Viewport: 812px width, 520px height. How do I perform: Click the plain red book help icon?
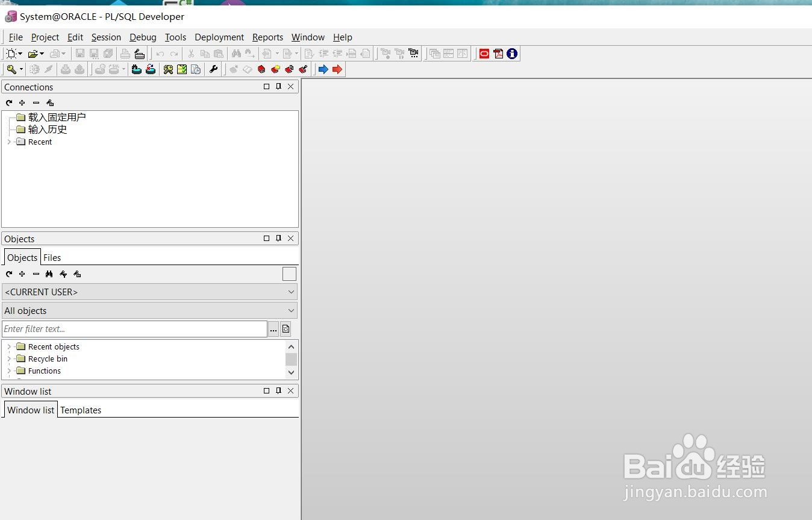(261, 69)
